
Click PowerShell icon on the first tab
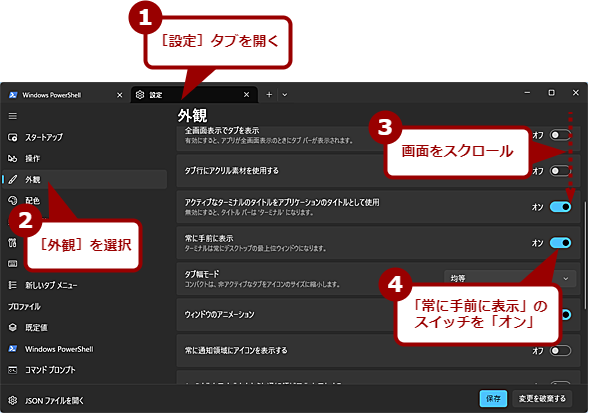(13, 95)
